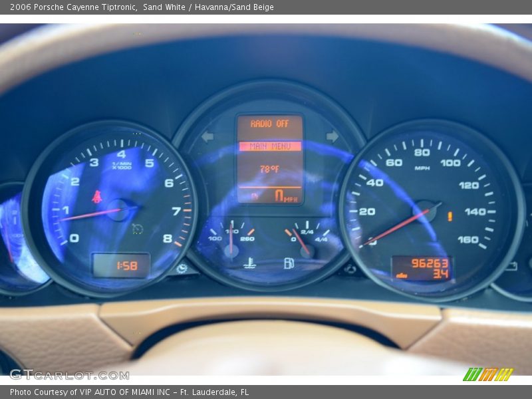Click the 140 mark on the speedometer
532x399 pixels.
475,212
